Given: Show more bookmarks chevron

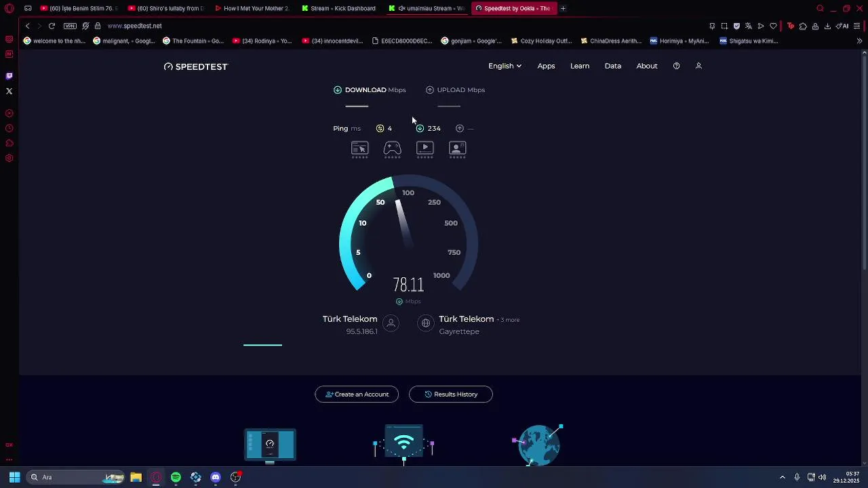Looking at the screenshot, I should 859,41.
